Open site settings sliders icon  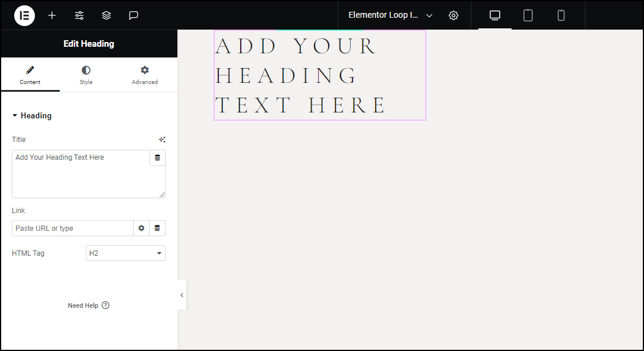pyautogui.click(x=79, y=15)
